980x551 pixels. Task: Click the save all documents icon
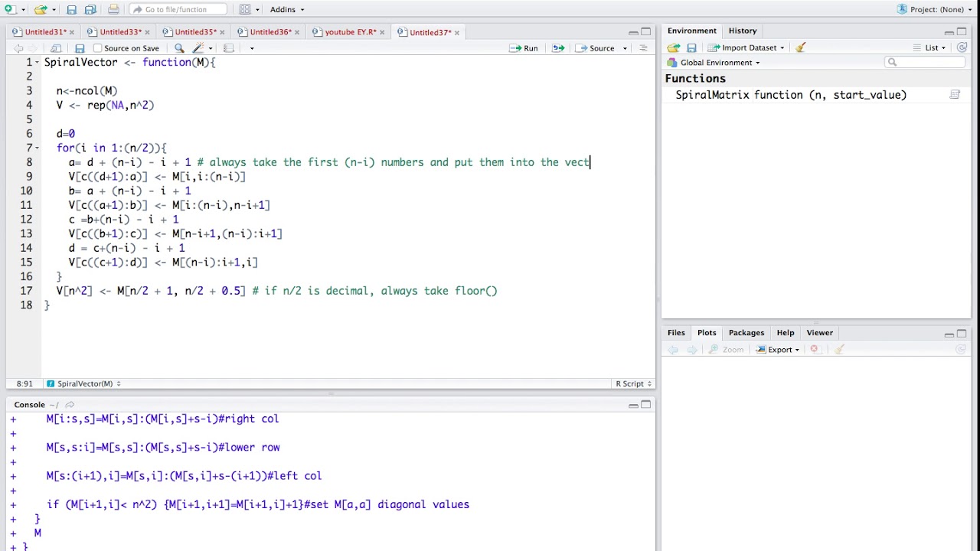90,9
